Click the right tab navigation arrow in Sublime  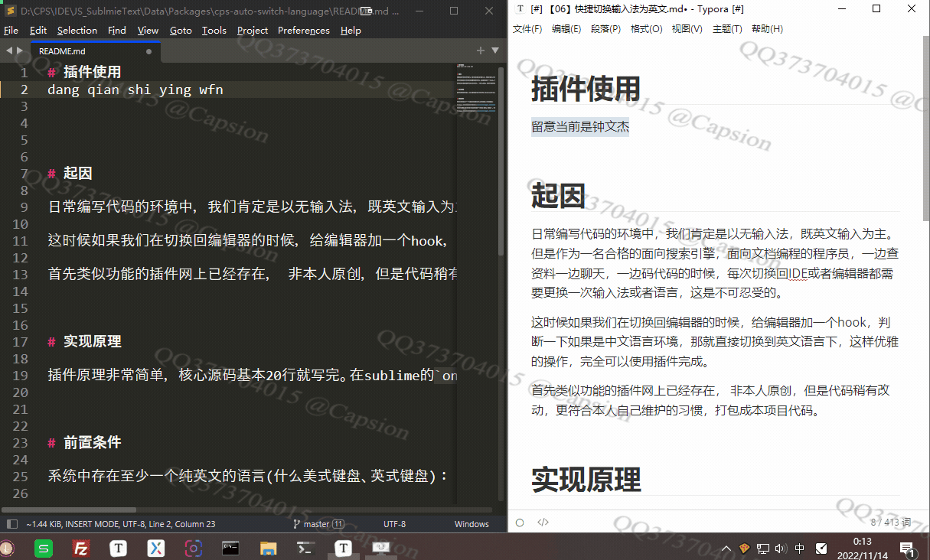[20, 50]
